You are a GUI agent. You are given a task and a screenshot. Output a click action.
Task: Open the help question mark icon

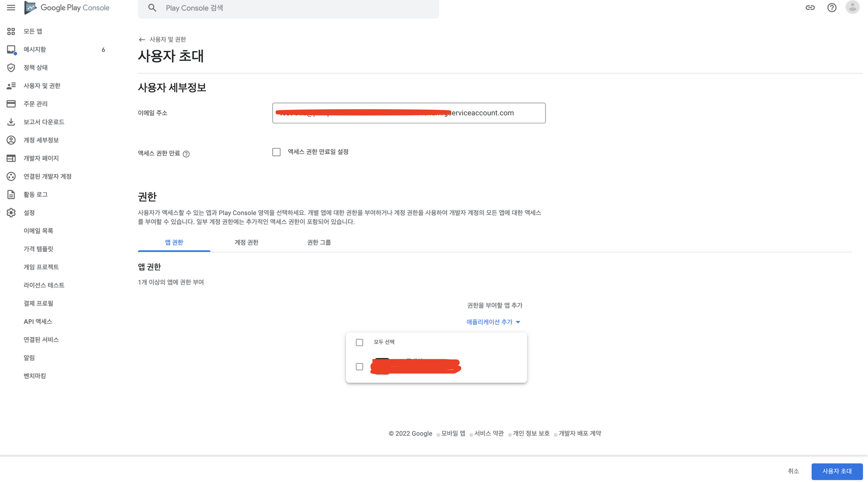tap(832, 8)
